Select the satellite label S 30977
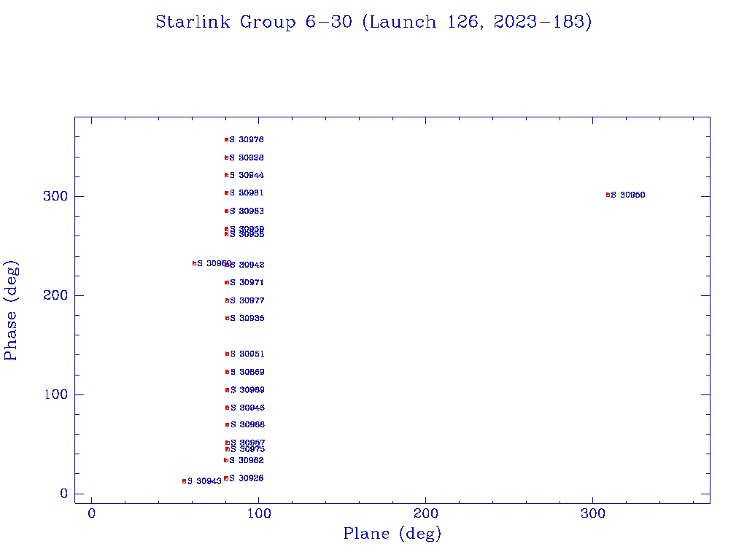 [247, 300]
